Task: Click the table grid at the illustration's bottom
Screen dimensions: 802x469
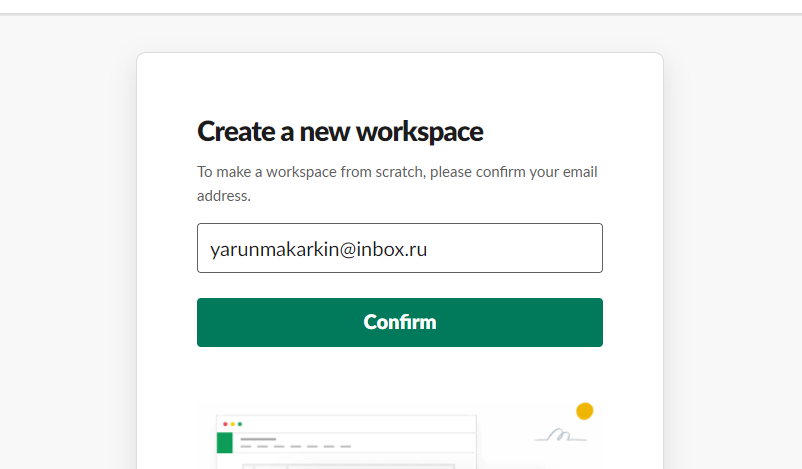Action: 350,465
